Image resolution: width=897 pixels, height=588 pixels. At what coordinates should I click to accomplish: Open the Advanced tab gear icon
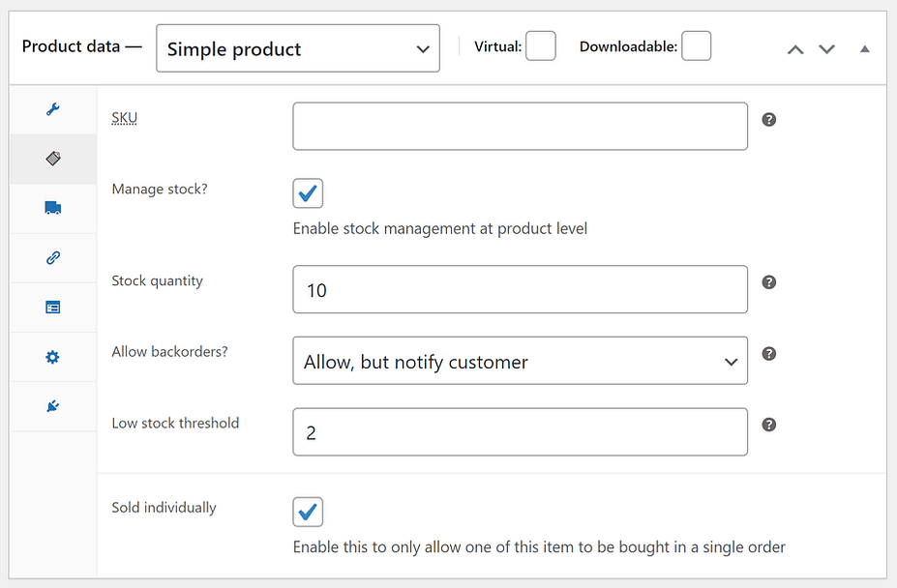click(52, 358)
